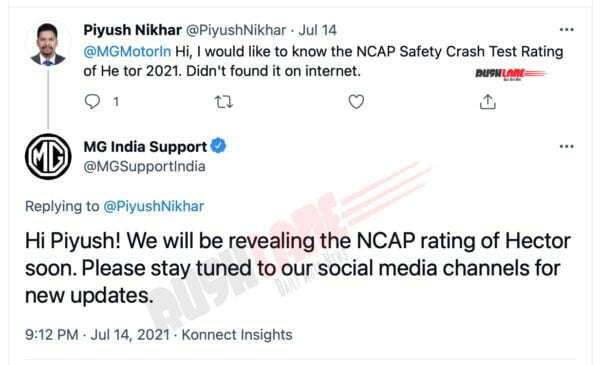This screenshot has width=600, height=365.
Task: Click the @MGSupportIndia handle
Action: (145, 166)
